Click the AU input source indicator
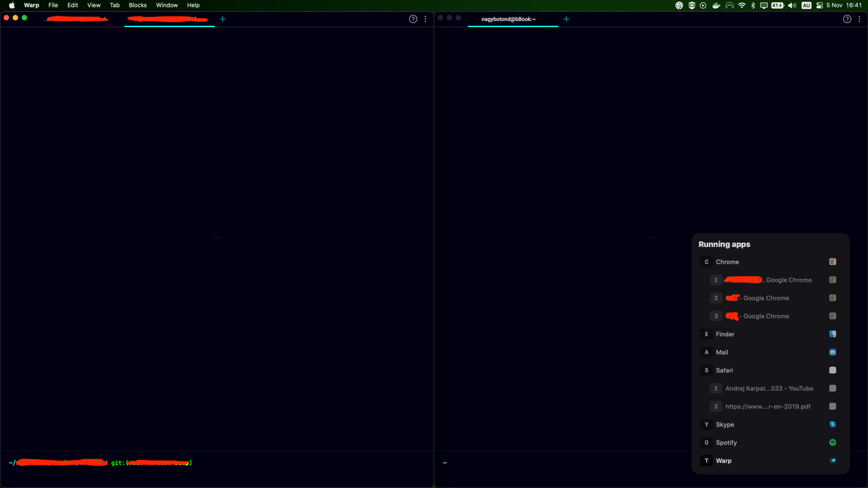Screen dimensions: 868x488 (x=807, y=5)
